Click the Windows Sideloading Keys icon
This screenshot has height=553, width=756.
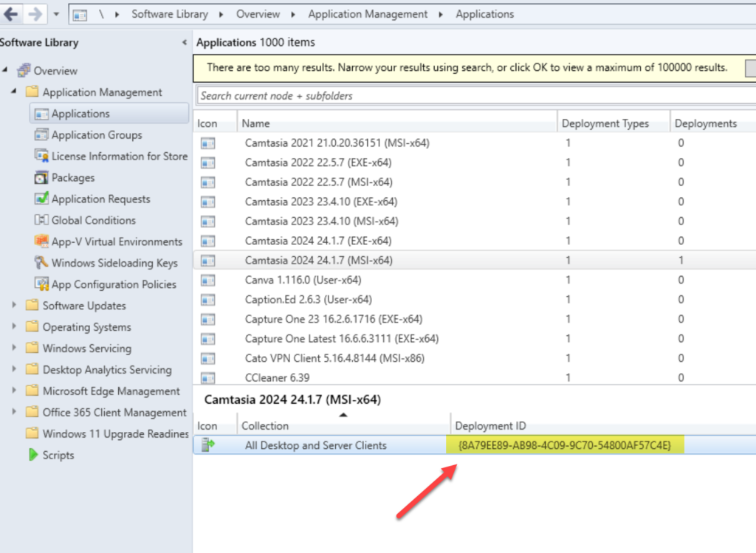(41, 263)
